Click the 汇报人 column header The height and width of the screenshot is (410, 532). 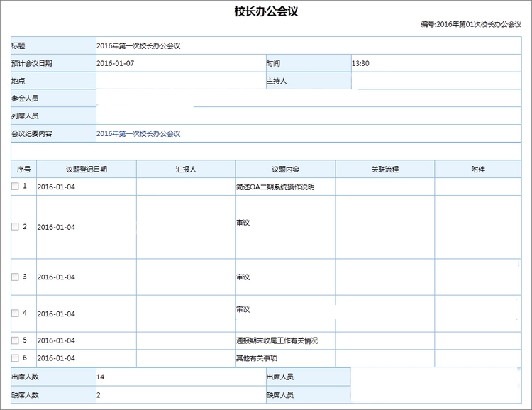pyautogui.click(x=186, y=170)
